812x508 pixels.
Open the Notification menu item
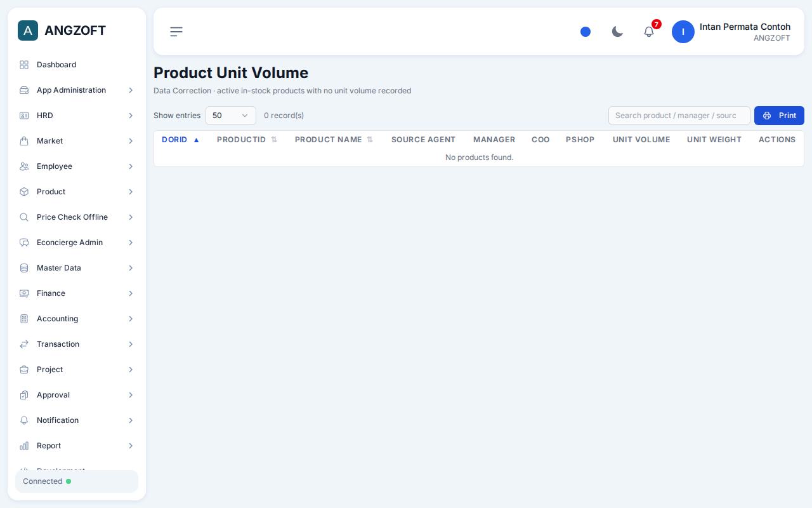tap(77, 420)
